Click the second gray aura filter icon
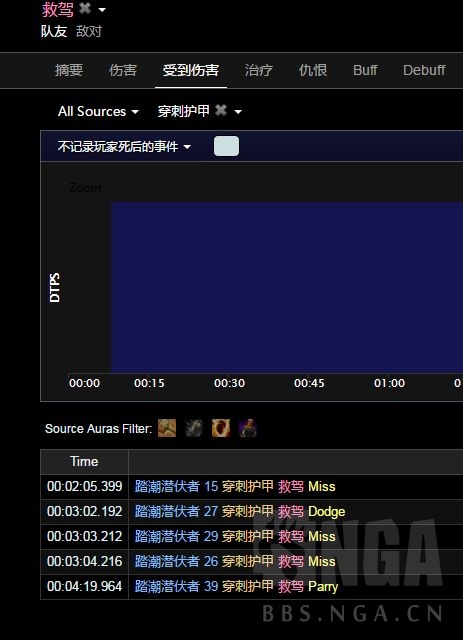This screenshot has height=640, width=463. point(194,428)
